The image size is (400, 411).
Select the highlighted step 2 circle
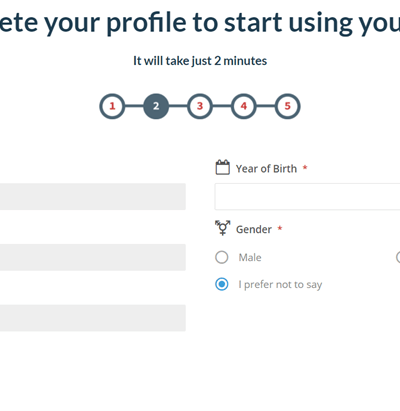pyautogui.click(x=156, y=106)
